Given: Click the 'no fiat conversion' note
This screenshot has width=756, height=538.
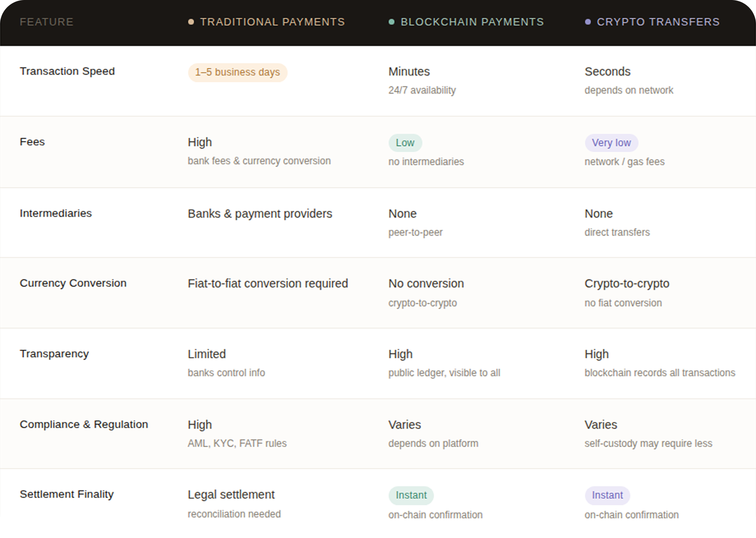Looking at the screenshot, I should [x=623, y=303].
